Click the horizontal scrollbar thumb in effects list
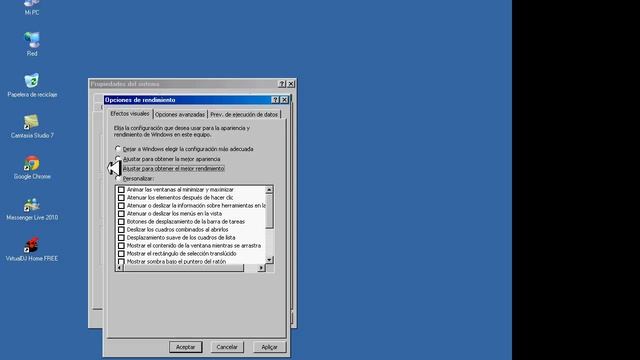 click(184, 268)
